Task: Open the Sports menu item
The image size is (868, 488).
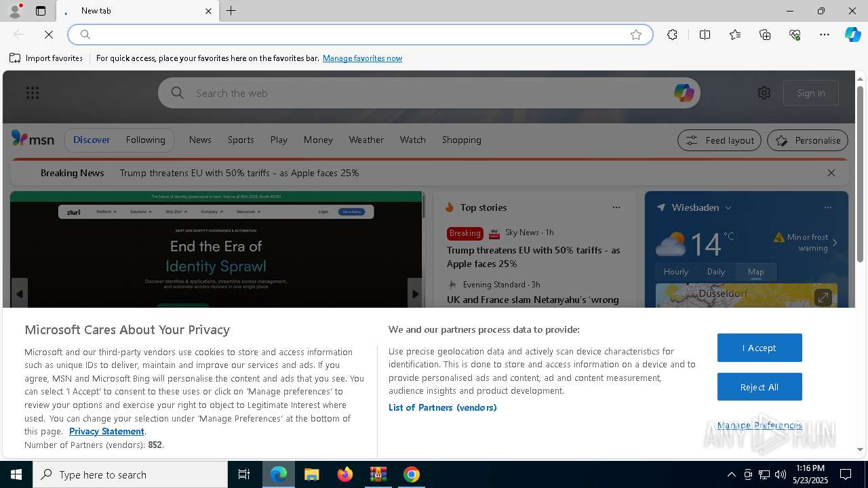Action: click(241, 140)
